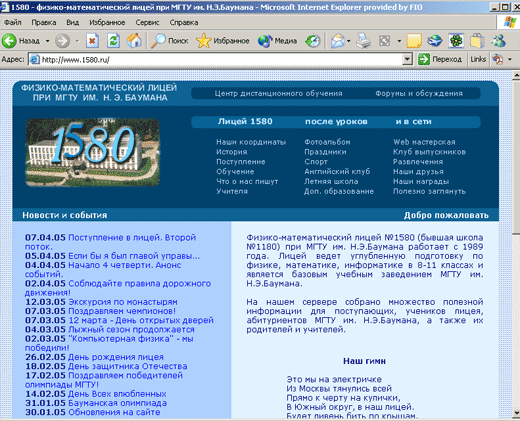Image resolution: width=520 pixels, height=421 pixels.
Task: Open news Бауманская олимпиада
Action: coord(117,403)
